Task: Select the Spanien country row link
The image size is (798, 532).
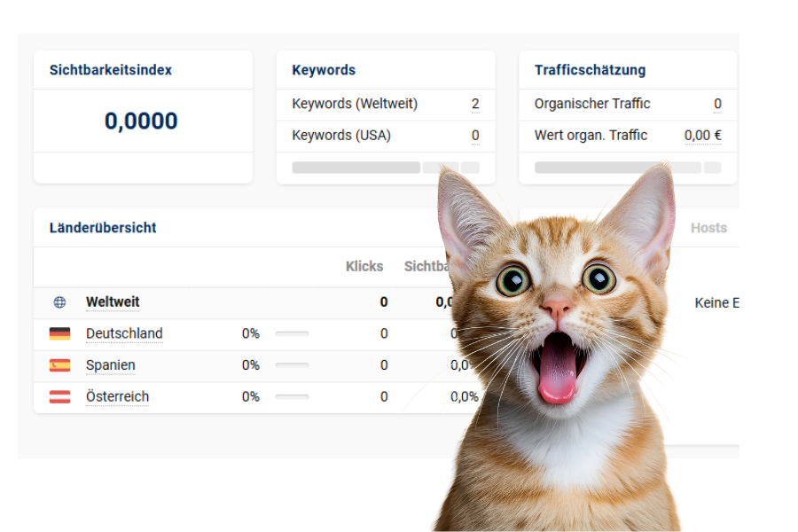Action: tap(111, 365)
